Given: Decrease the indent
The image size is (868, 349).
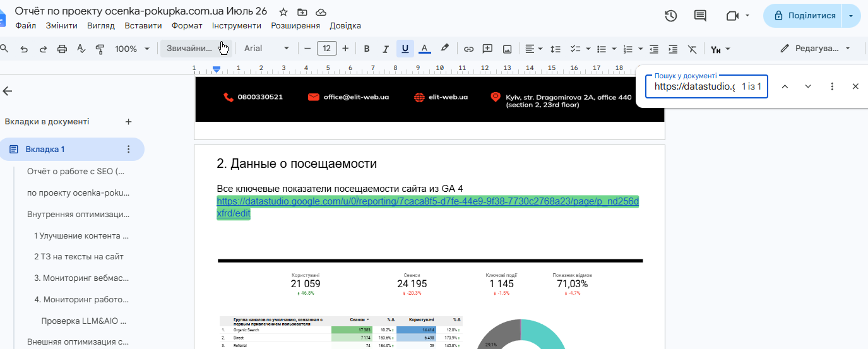Looking at the screenshot, I should (654, 49).
